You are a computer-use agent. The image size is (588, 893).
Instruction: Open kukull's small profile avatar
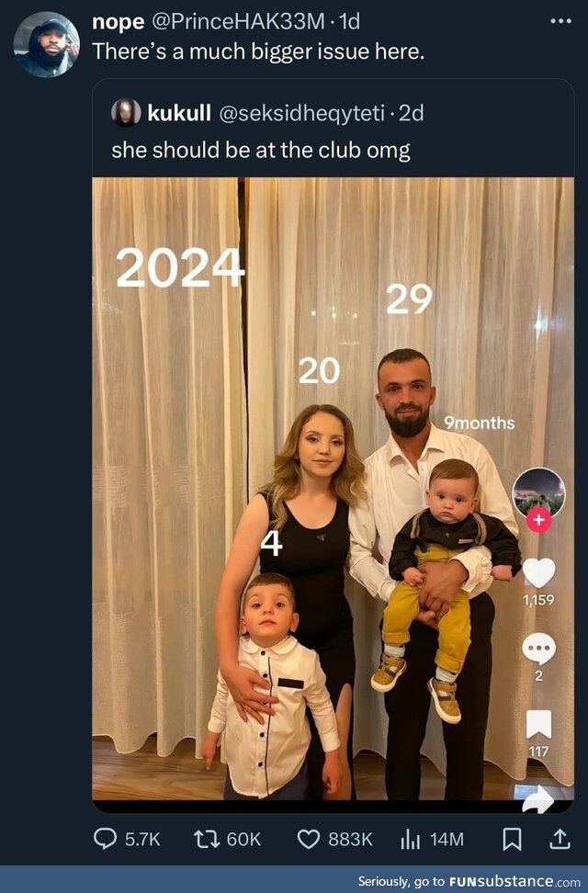tap(126, 112)
